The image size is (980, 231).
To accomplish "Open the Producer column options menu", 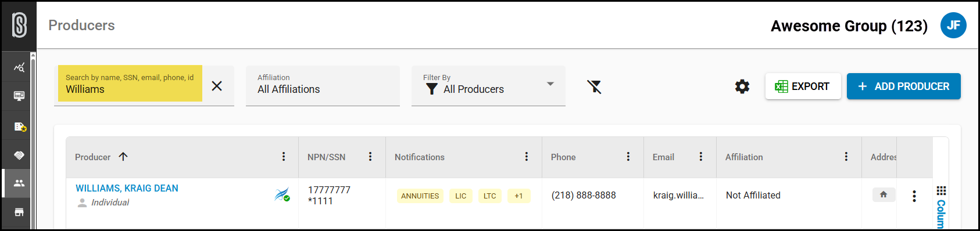I will click(284, 156).
